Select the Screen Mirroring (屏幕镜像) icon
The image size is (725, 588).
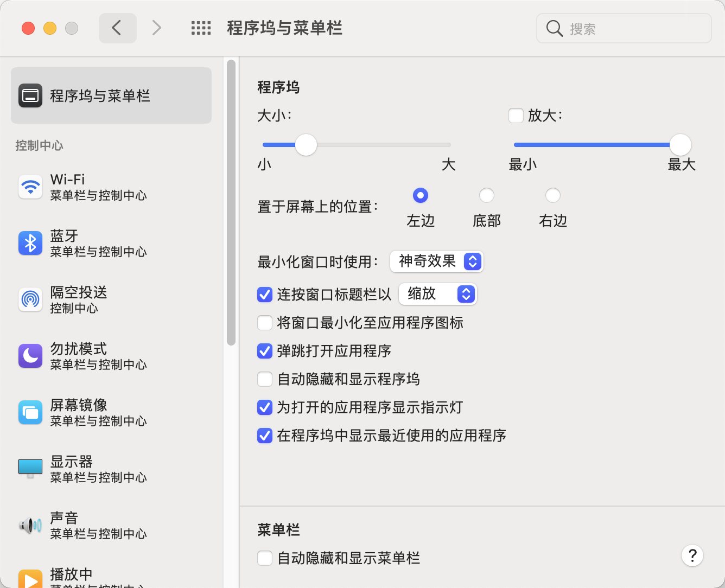click(30, 413)
